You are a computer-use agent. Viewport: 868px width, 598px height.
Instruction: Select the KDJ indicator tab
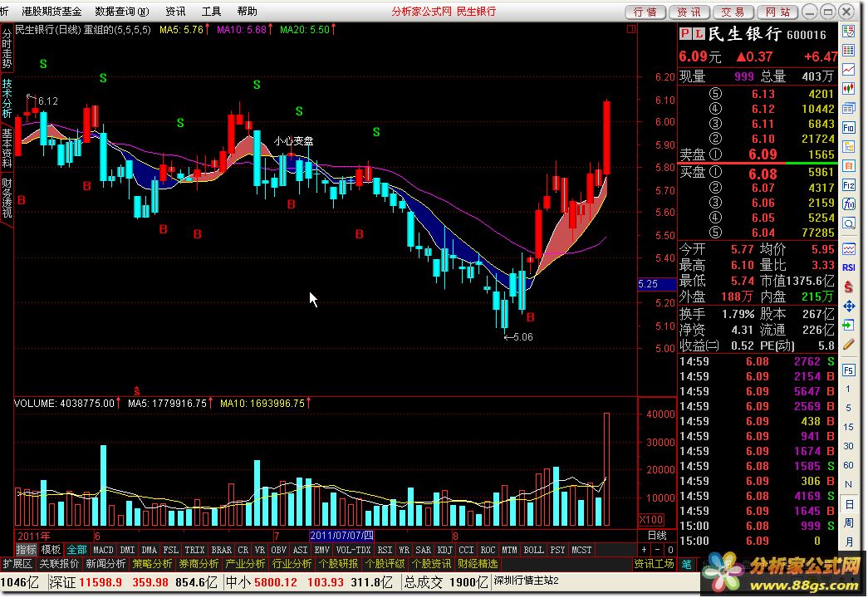[444, 550]
